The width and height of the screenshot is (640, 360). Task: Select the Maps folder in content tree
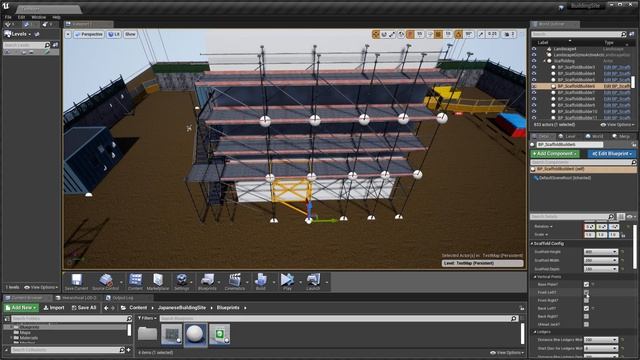pos(25,333)
